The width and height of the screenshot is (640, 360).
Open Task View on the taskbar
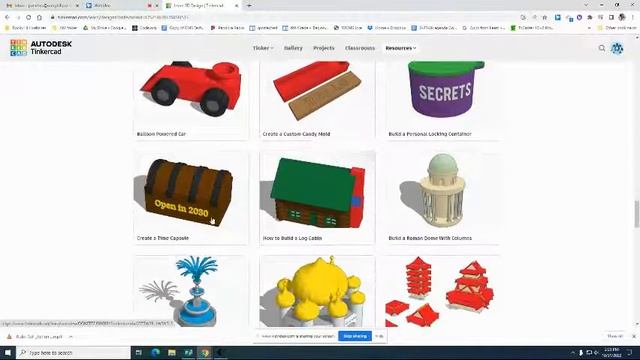click(x=139, y=353)
